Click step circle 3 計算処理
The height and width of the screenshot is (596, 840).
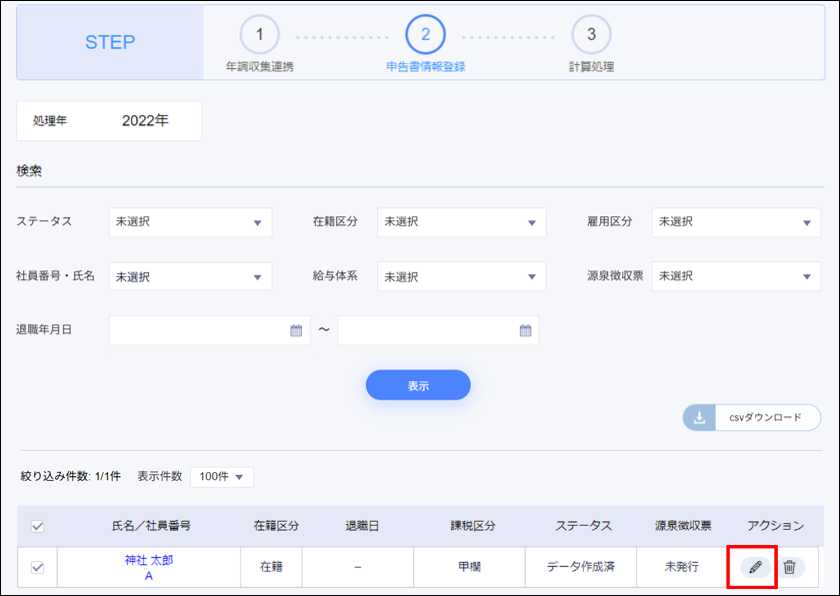coord(590,36)
